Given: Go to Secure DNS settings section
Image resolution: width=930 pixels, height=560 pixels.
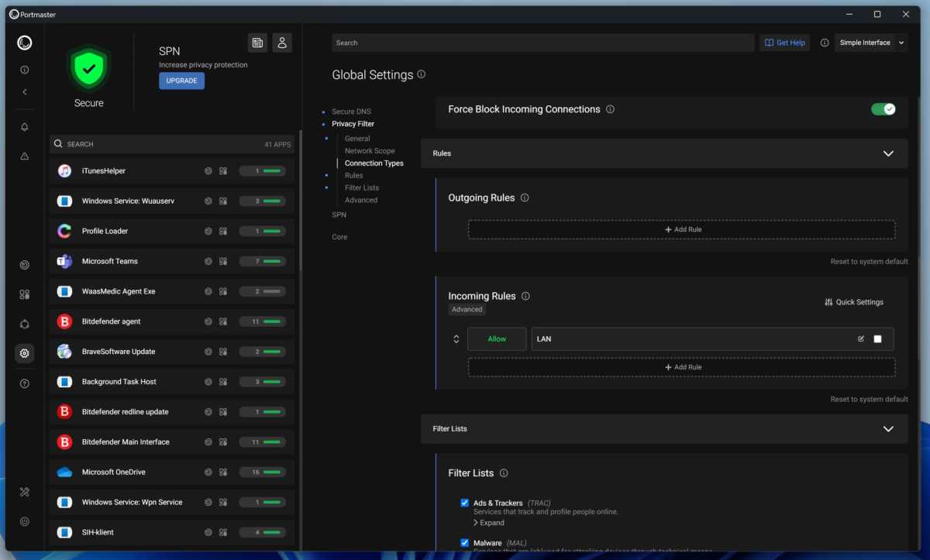Looking at the screenshot, I should tap(351, 112).
